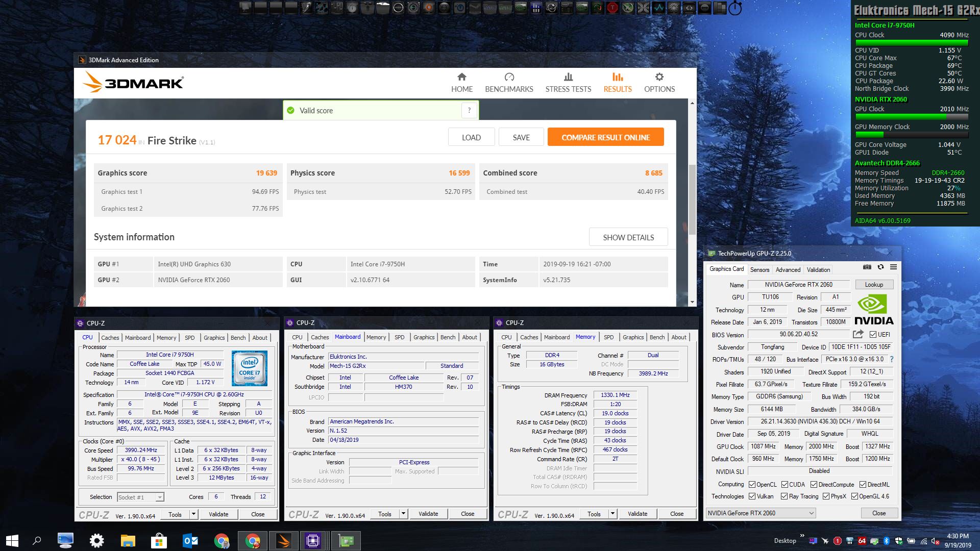This screenshot has width=980, height=551.
Task: Switch to 3DMark taskbar icon
Action: [283, 541]
